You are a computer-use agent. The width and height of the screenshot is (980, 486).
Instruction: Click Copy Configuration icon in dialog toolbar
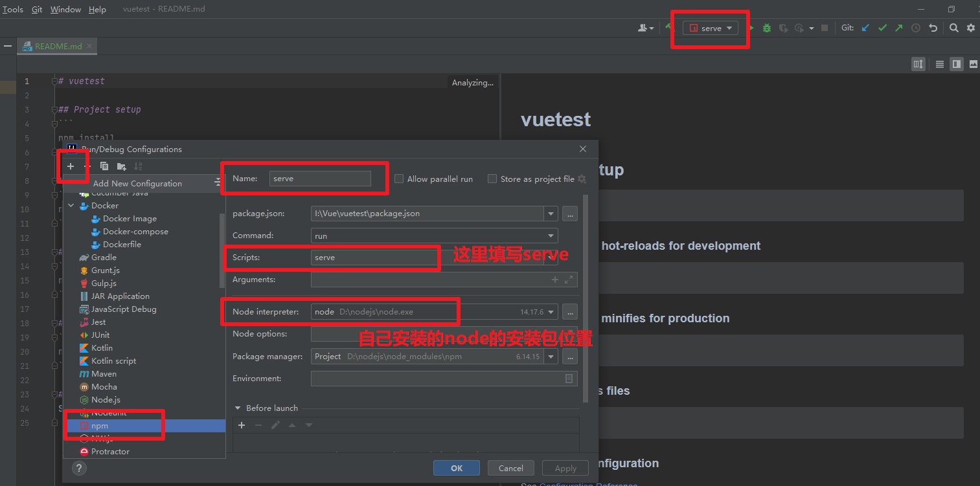pyautogui.click(x=104, y=166)
